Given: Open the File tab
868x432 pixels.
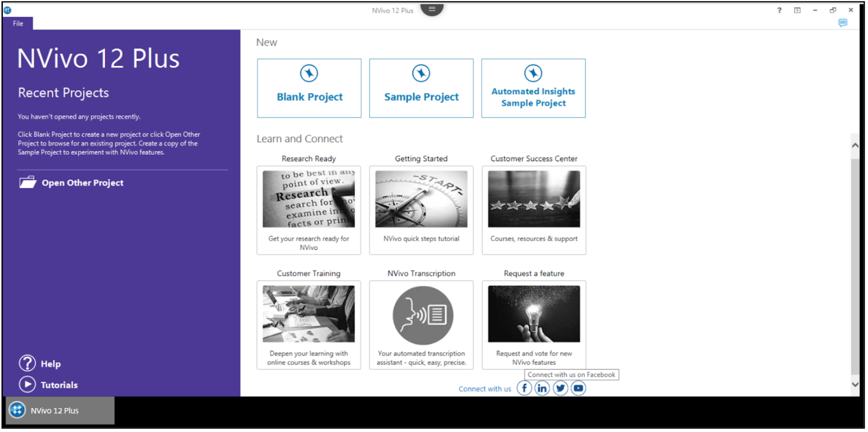Looking at the screenshot, I should (x=18, y=23).
